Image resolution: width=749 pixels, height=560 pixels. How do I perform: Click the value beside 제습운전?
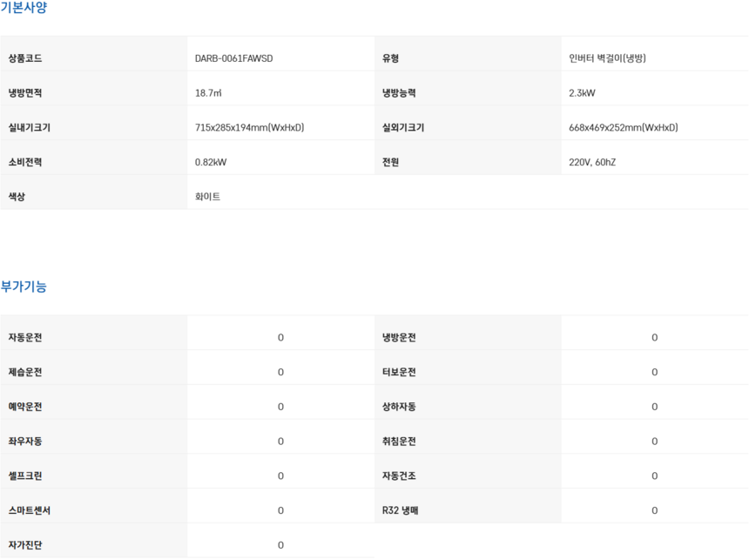click(x=280, y=373)
